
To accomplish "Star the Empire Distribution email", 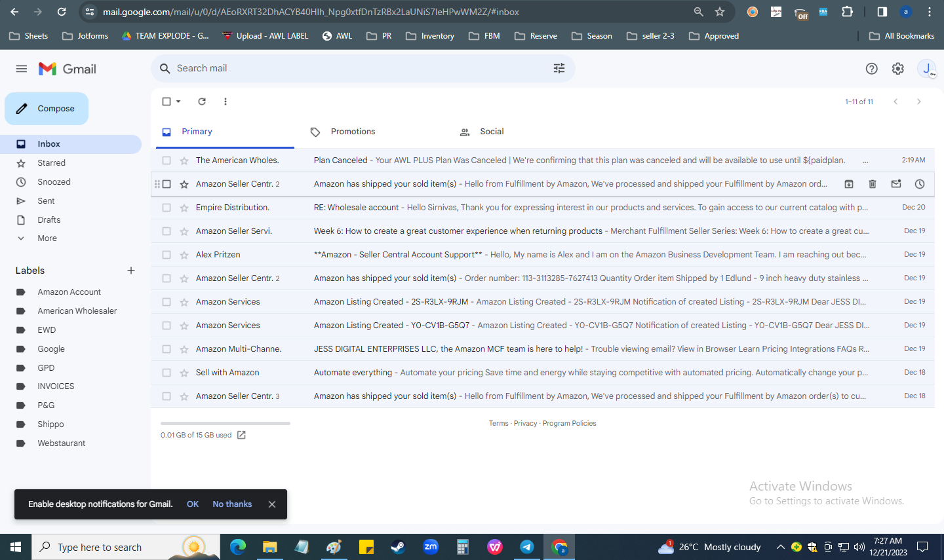I will 184,208.
